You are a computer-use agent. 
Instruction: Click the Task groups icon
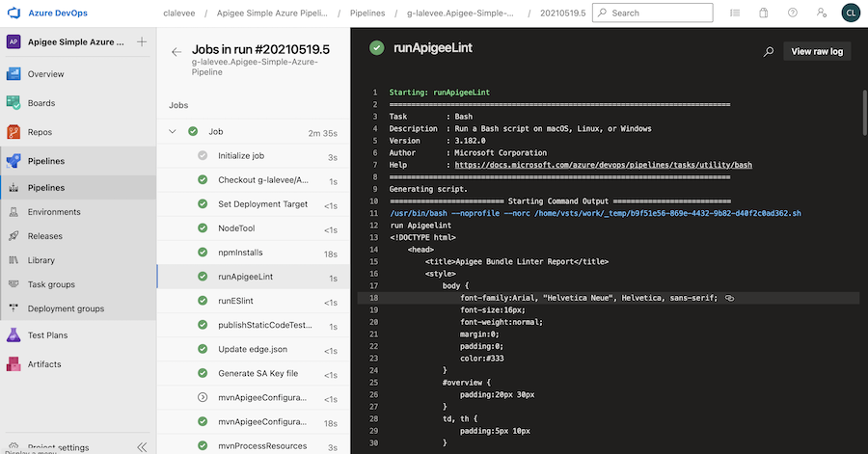(x=14, y=284)
